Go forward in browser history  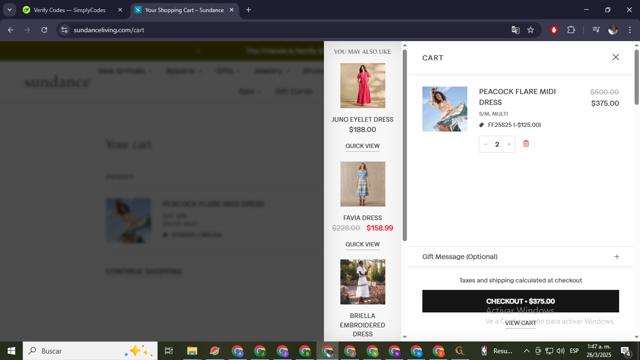click(27, 30)
